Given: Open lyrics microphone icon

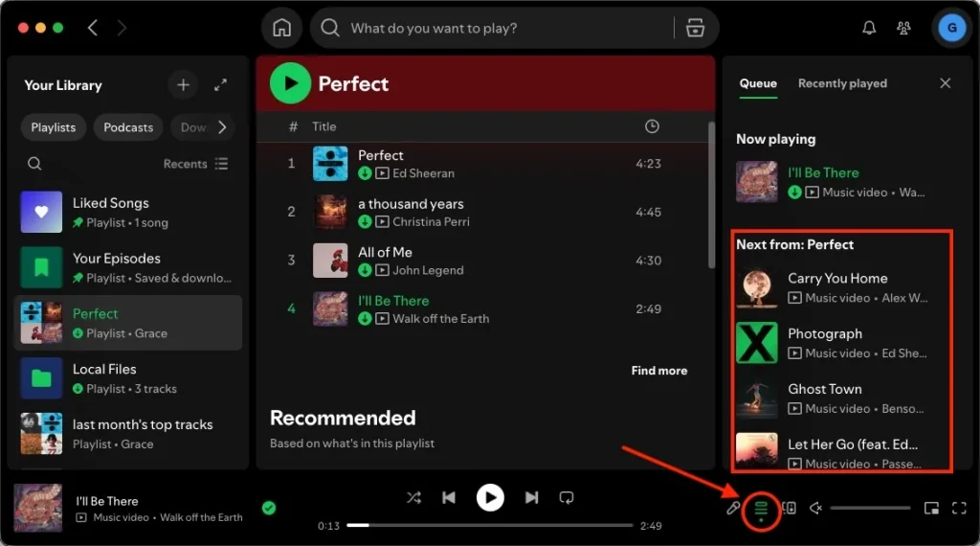Looking at the screenshot, I should 733,508.
